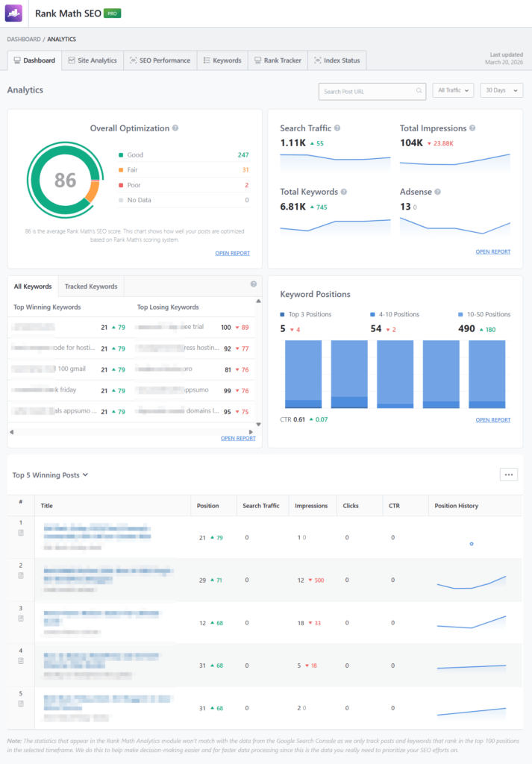Click the PRO badge next to Rank Math SEO
The width and height of the screenshot is (532, 764).
[113, 13]
